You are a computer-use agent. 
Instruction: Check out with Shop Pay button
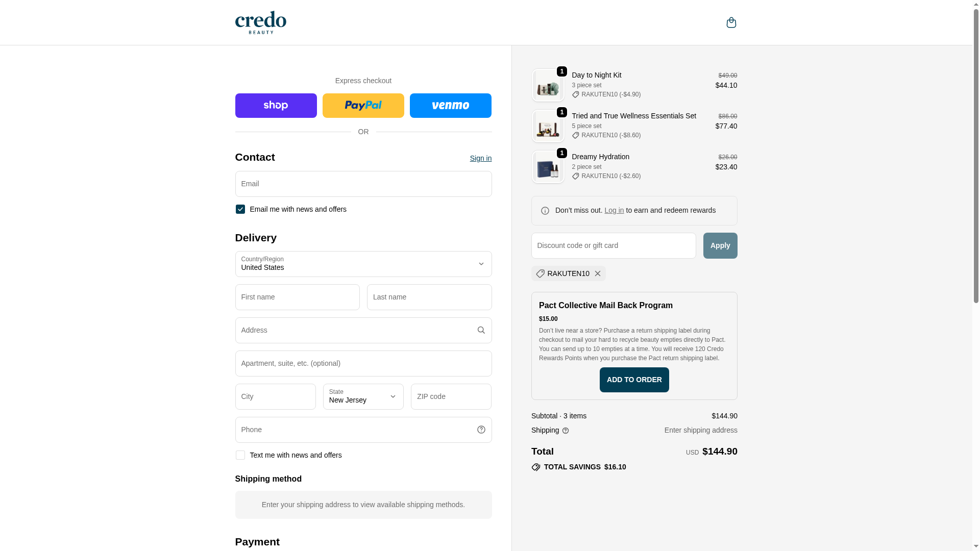pos(276,106)
